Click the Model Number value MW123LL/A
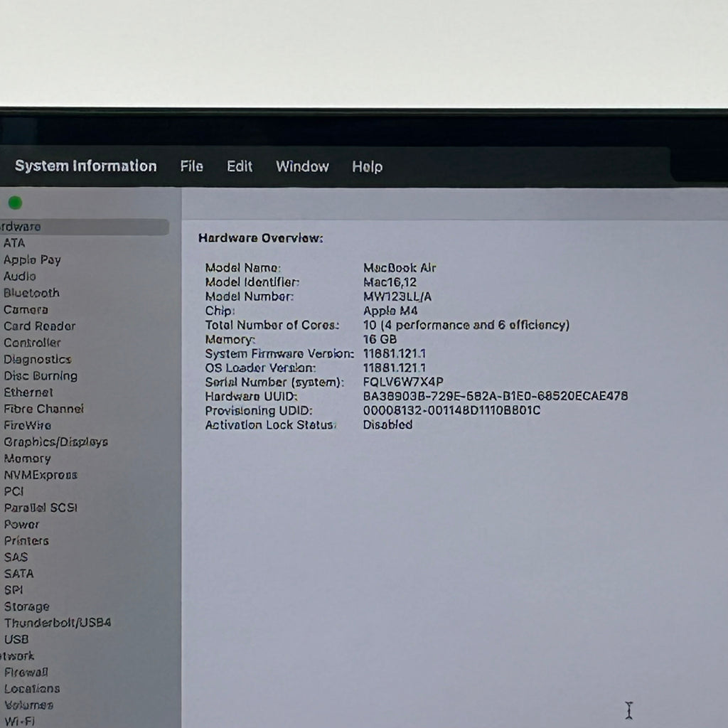 397,296
